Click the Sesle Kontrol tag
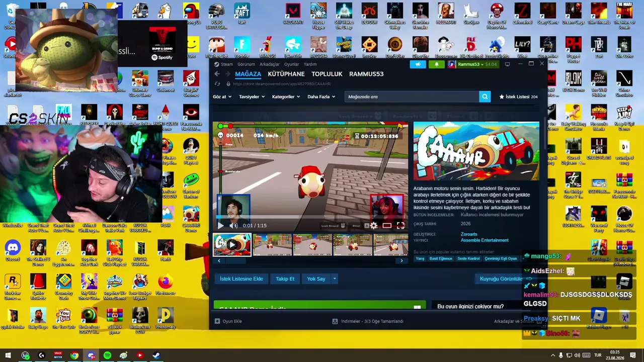Viewport: 644px width, 362px height. [468, 258]
